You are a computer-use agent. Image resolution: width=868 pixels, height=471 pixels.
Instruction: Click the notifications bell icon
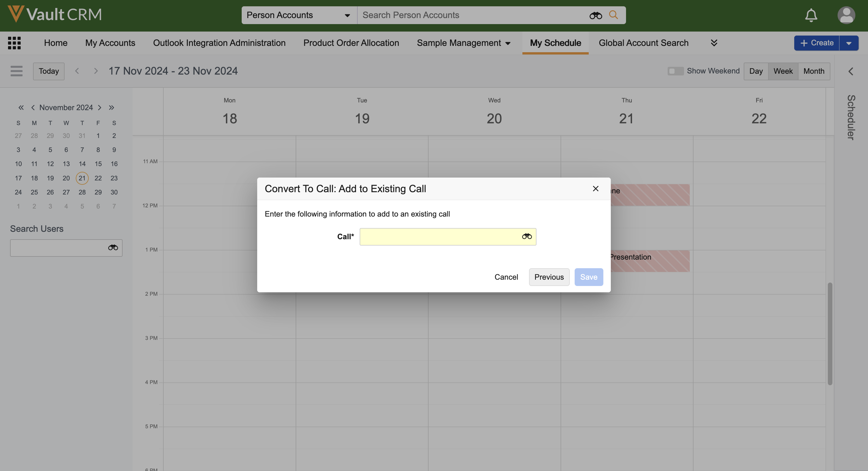[811, 15]
